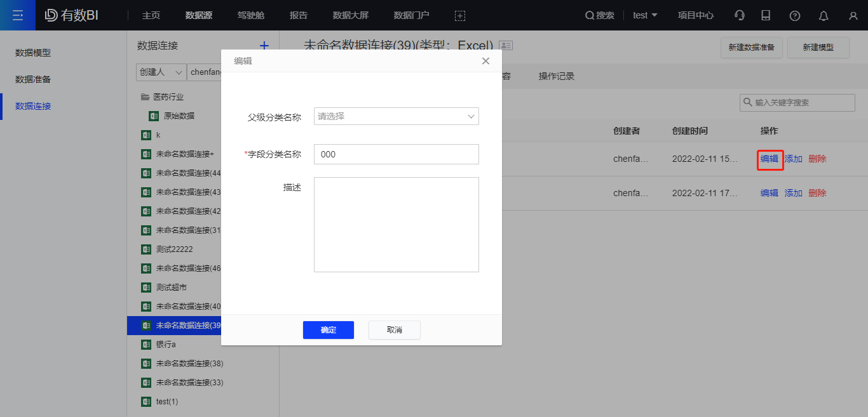
Task: Open the 创建人 filter dropdown
Action: click(161, 72)
